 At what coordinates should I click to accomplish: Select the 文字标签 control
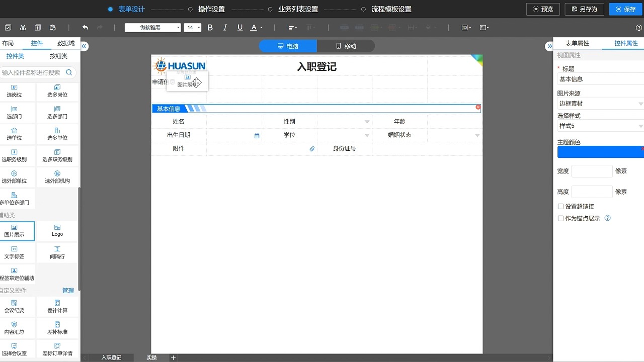(14, 253)
